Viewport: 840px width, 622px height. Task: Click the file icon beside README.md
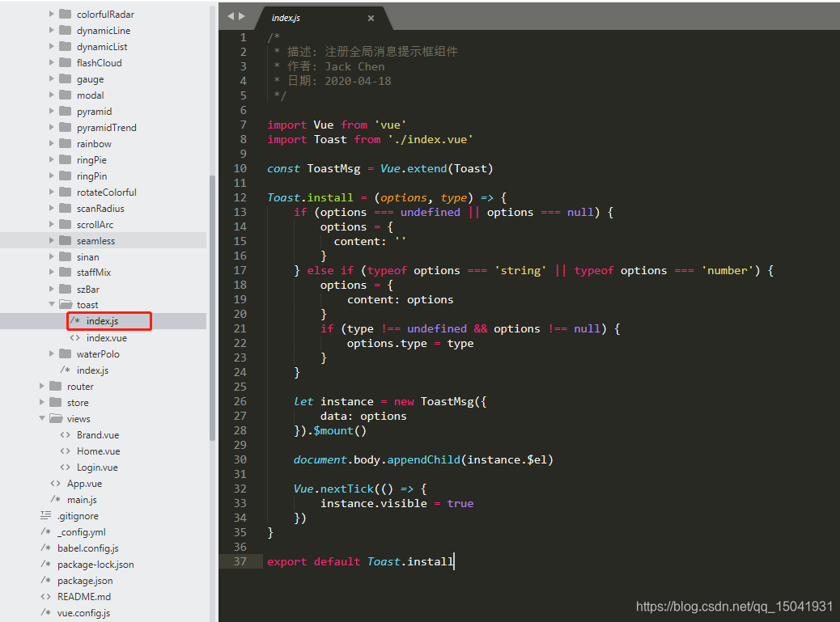46,596
